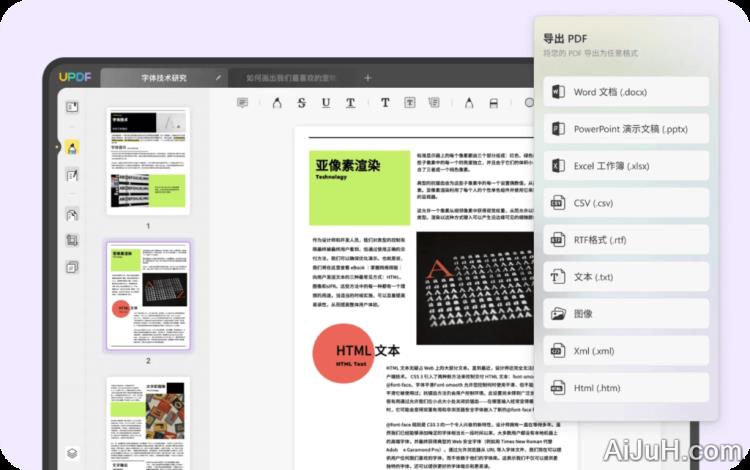Viewport: 750px width, 470px height.
Task: Open the reader mode sidebar icon
Action: 72,107
